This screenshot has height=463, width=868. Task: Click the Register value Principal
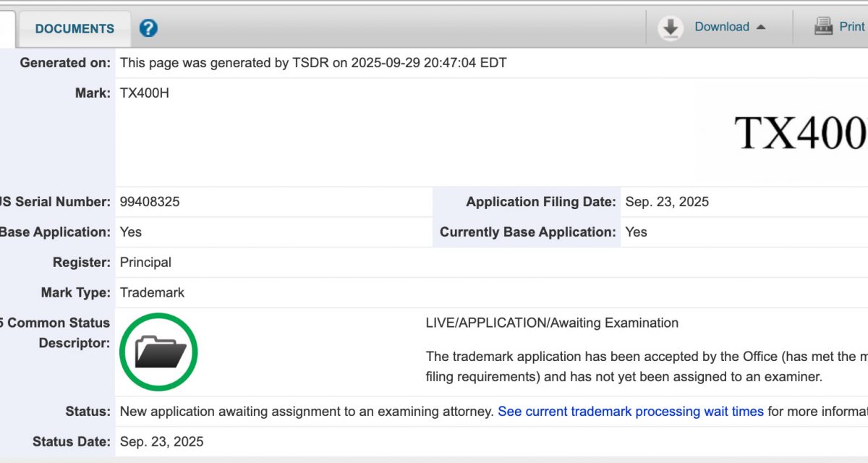(x=145, y=263)
